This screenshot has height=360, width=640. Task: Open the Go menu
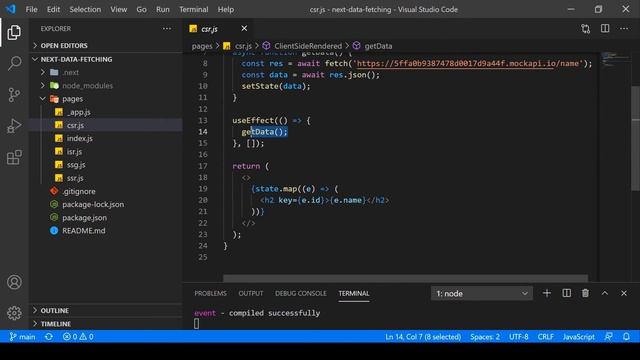[141, 9]
